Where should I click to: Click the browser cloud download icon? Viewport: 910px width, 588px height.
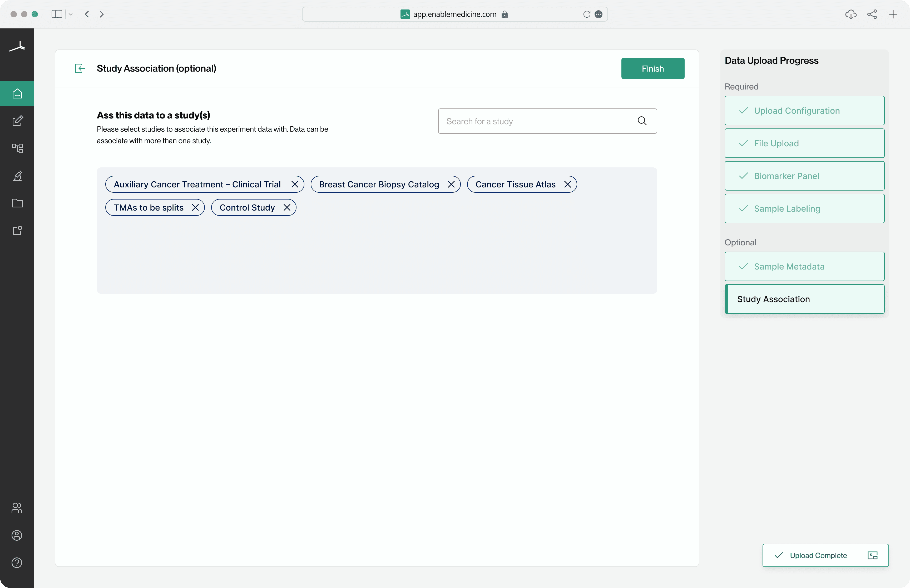click(x=851, y=14)
